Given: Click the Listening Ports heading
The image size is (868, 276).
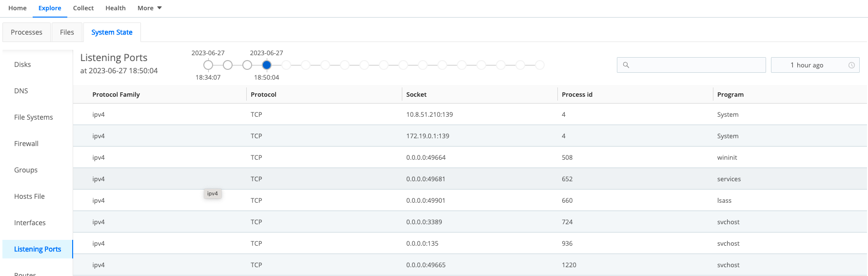Looking at the screenshot, I should [x=114, y=58].
